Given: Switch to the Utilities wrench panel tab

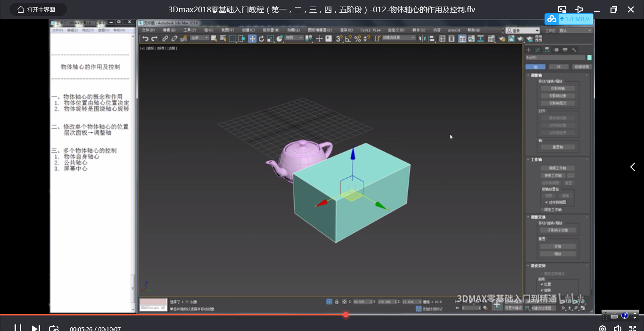Looking at the screenshot, I should pos(574,50).
